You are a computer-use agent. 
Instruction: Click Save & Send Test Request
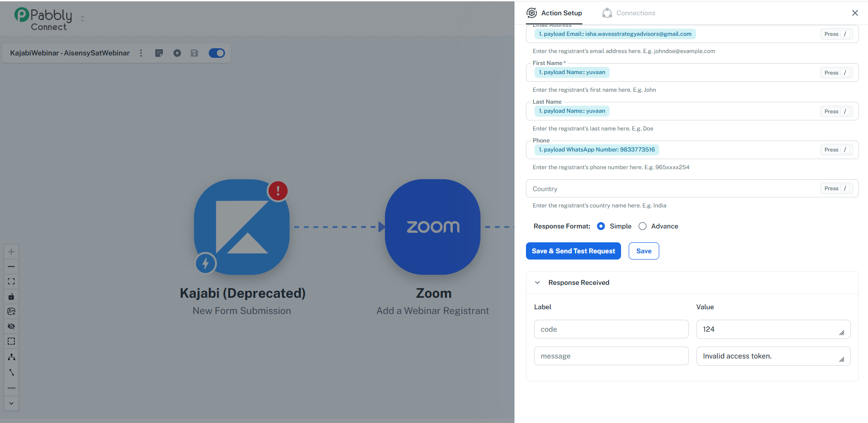coord(573,251)
